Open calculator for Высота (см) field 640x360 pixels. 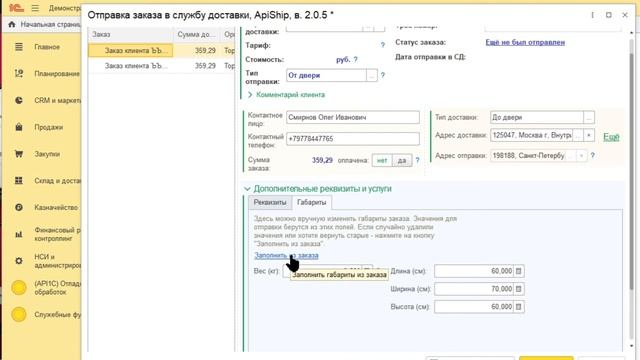(x=518, y=307)
